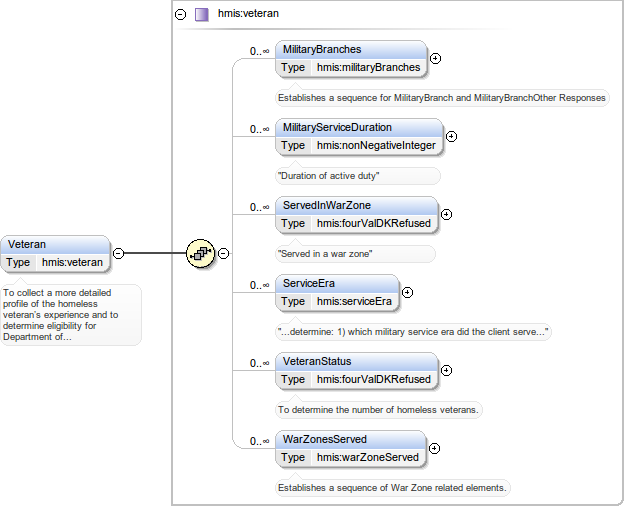625x507 pixels.
Task: Collapse the sequence compositor branch
Action: coord(224,253)
